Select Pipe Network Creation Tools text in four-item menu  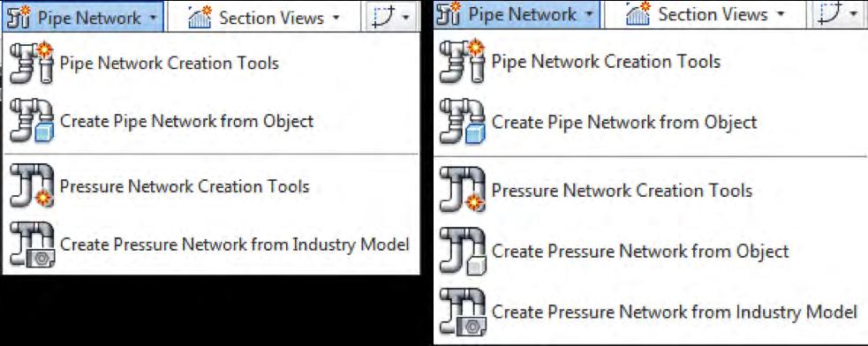point(169,64)
